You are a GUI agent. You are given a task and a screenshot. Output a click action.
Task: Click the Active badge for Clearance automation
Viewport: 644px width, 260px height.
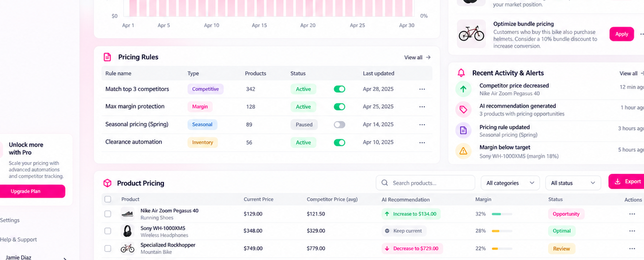coord(303,143)
